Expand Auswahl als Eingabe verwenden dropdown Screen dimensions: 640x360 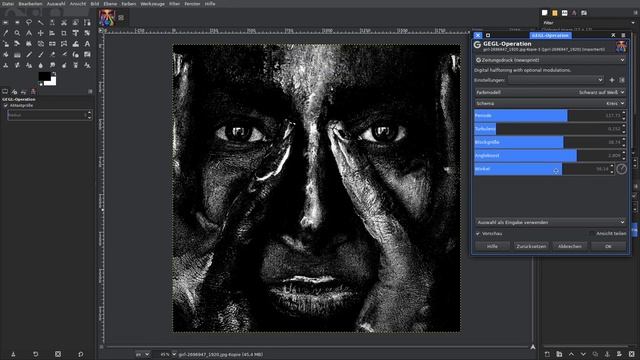tap(550, 222)
